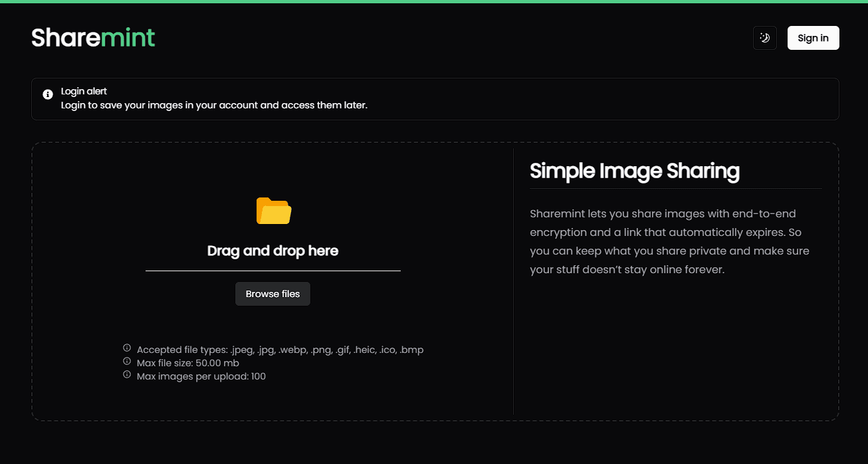Click the folder upload icon
868x464 pixels.
tap(272, 210)
